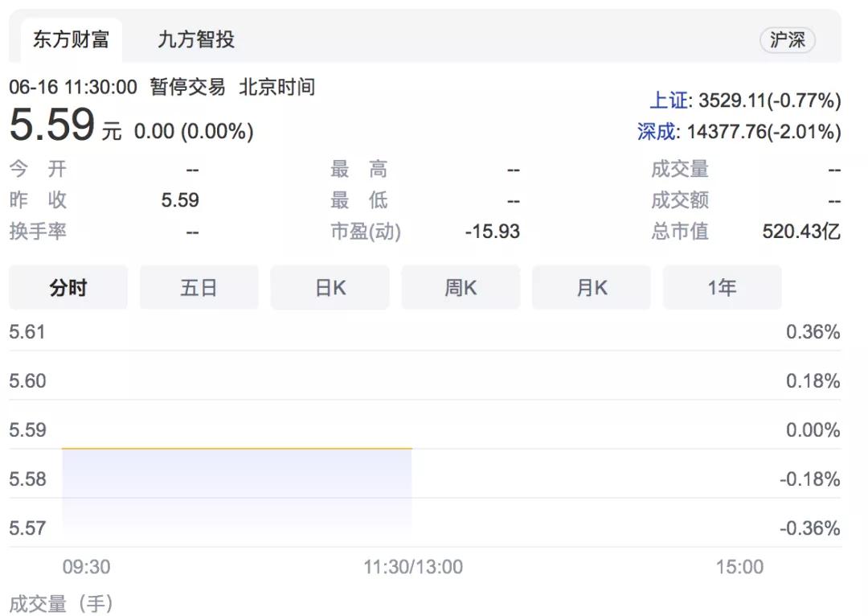The image size is (868, 616).
Task: Open the 月K monthly chart
Action: [591, 287]
